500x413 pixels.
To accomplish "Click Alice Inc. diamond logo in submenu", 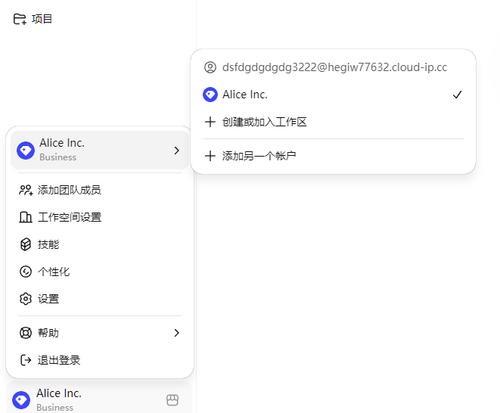I will (x=210, y=95).
